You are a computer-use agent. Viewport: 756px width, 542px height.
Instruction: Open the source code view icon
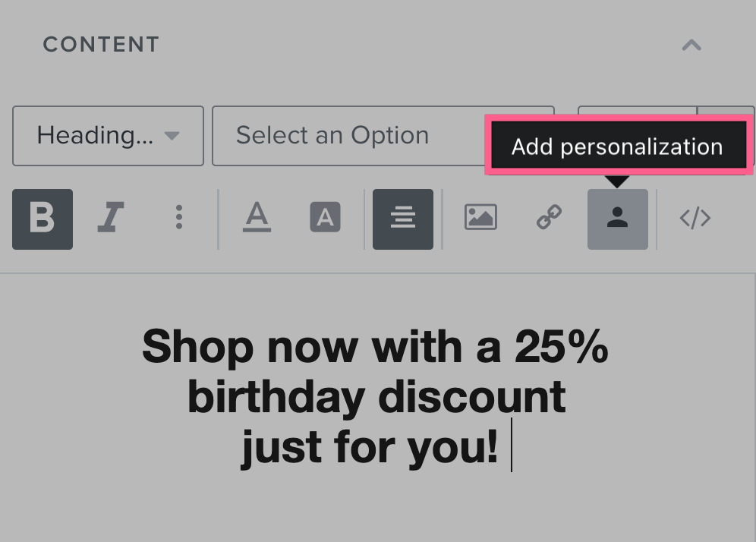[x=695, y=219]
